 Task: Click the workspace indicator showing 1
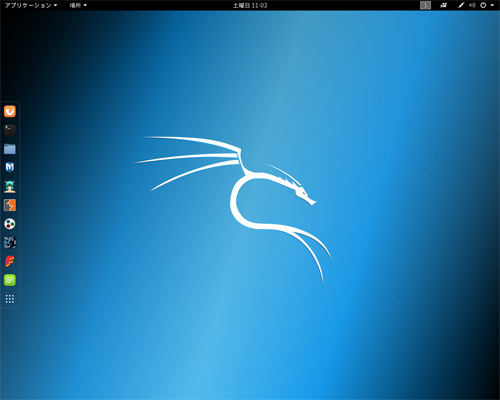pyautogui.click(x=425, y=5)
